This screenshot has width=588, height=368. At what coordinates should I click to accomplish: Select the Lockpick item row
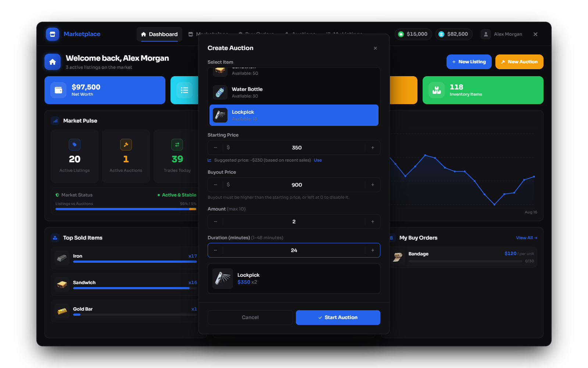pyautogui.click(x=294, y=115)
